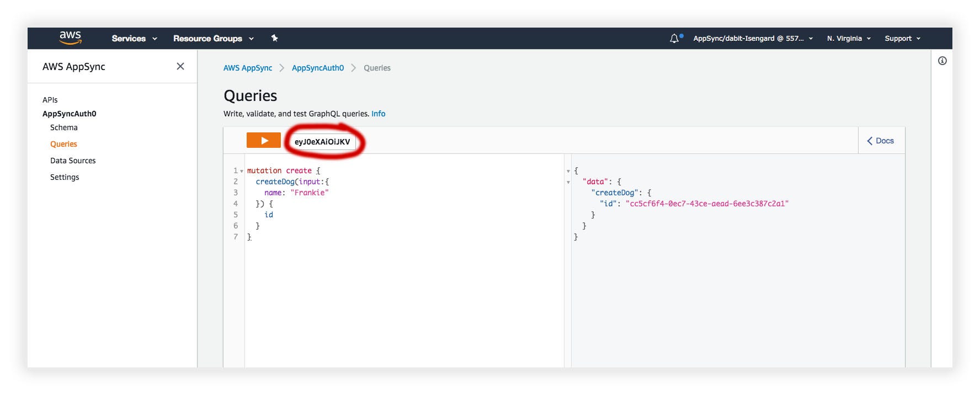Open the info panel circle icon
The image size is (980, 395).
942,61
